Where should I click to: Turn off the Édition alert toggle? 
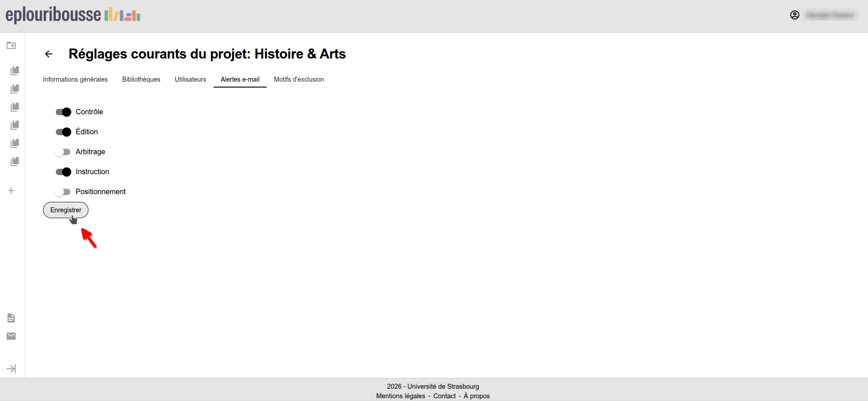tap(63, 132)
